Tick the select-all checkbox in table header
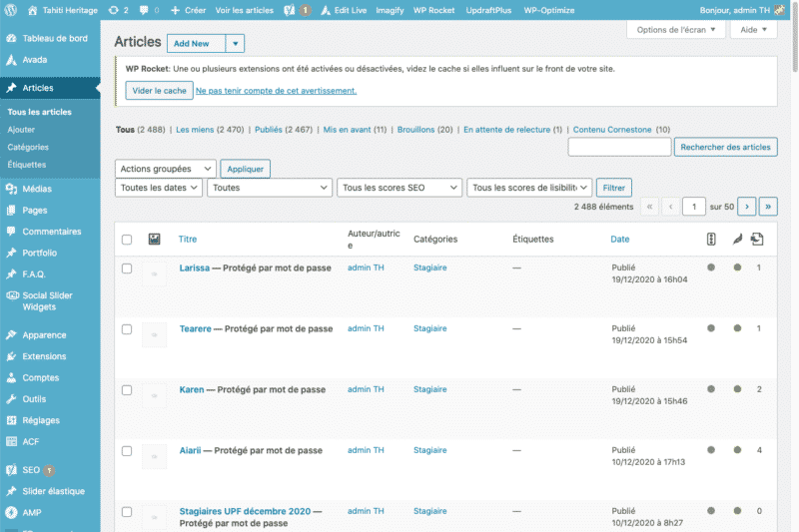 pos(127,240)
